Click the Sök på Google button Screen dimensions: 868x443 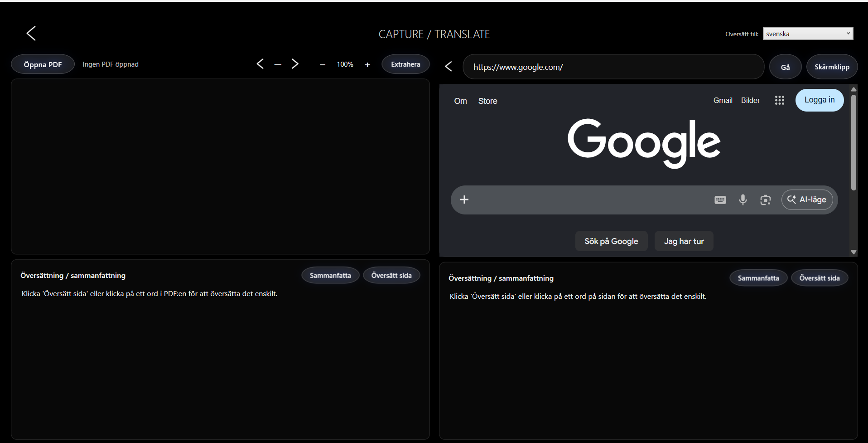coord(611,241)
